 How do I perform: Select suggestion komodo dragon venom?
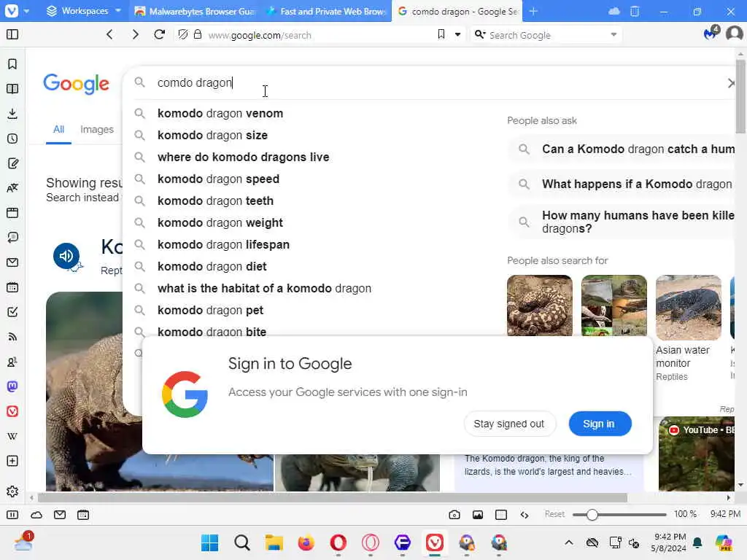coord(220,113)
